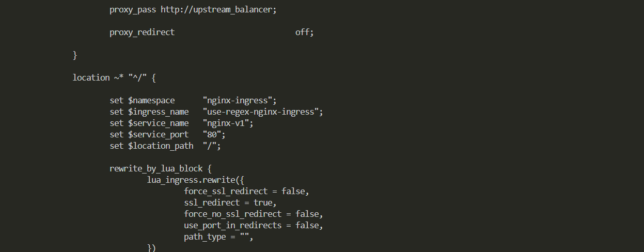Click the "80" port value
Screen dimensions: 644x252
pyautogui.click(x=214, y=134)
